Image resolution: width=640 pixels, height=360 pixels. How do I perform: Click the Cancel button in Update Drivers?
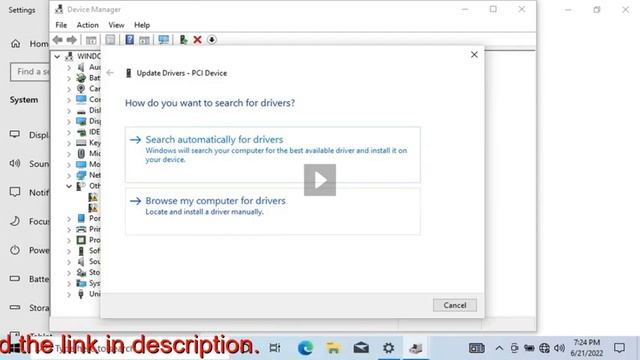click(455, 305)
